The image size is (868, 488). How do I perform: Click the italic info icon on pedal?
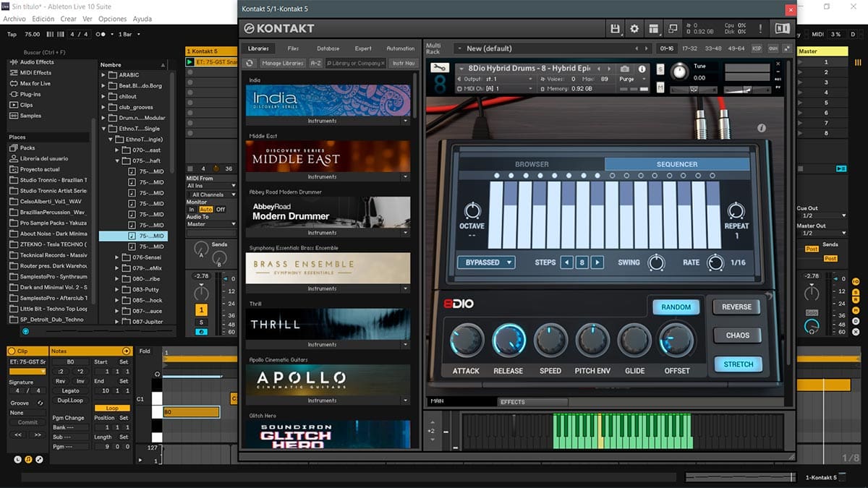coord(762,128)
